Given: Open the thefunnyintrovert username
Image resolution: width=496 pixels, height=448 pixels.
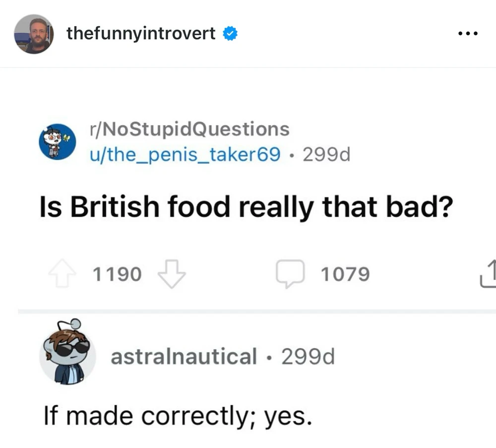Looking at the screenshot, I should click(141, 34).
